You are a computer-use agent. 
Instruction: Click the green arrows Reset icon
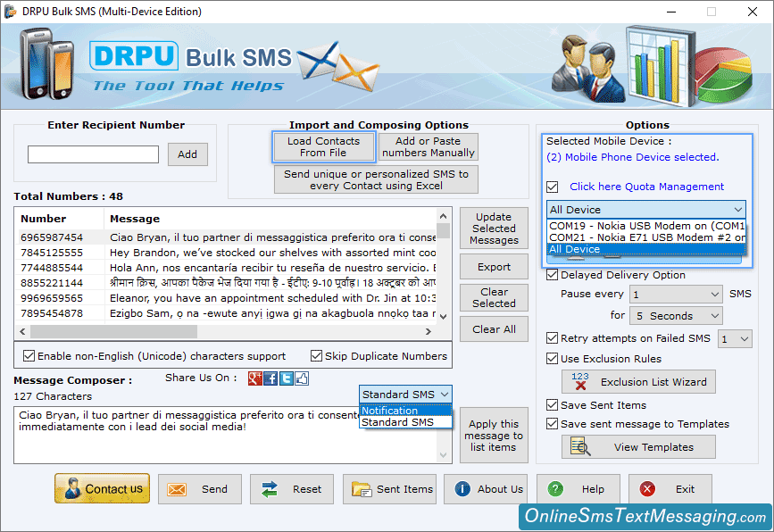[x=270, y=489]
